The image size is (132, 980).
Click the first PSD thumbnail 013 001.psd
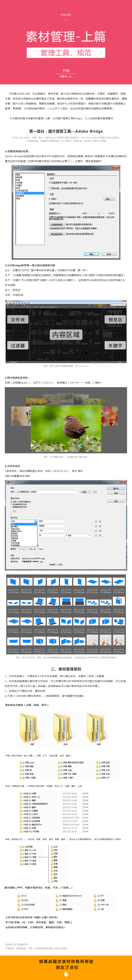(x=13, y=581)
